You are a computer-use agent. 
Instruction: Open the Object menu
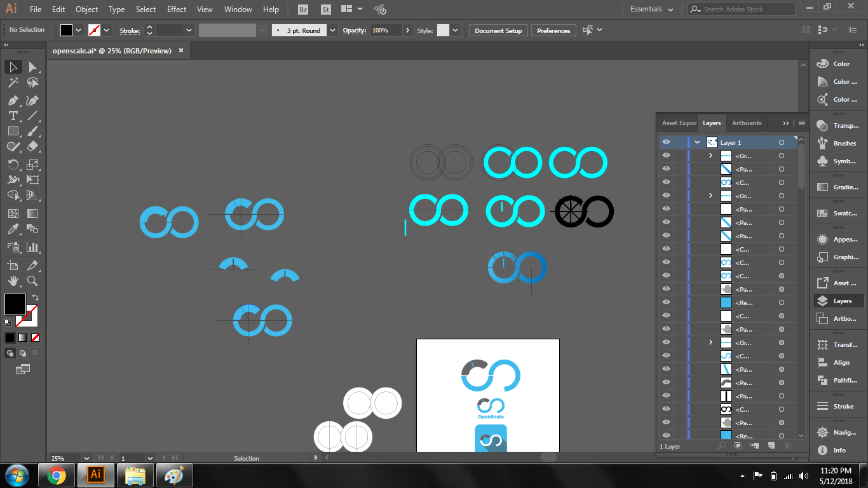pyautogui.click(x=86, y=10)
